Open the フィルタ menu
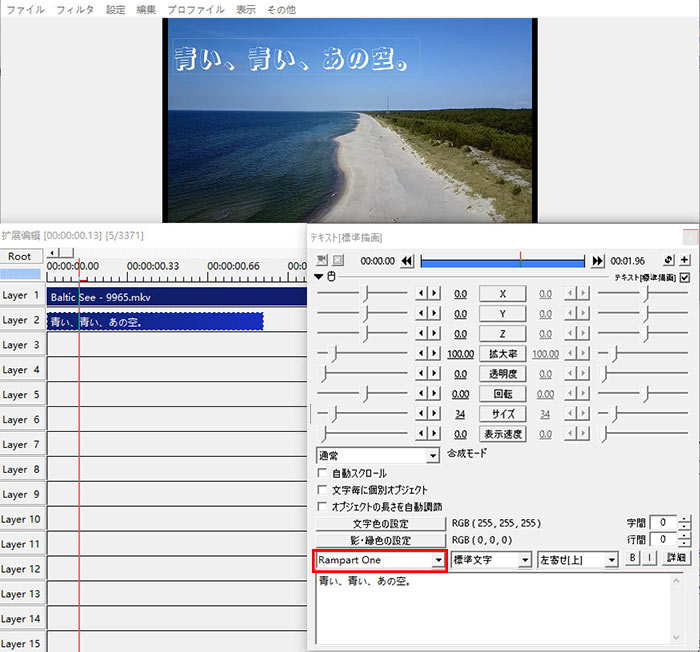This screenshot has height=652, width=700. point(76,9)
